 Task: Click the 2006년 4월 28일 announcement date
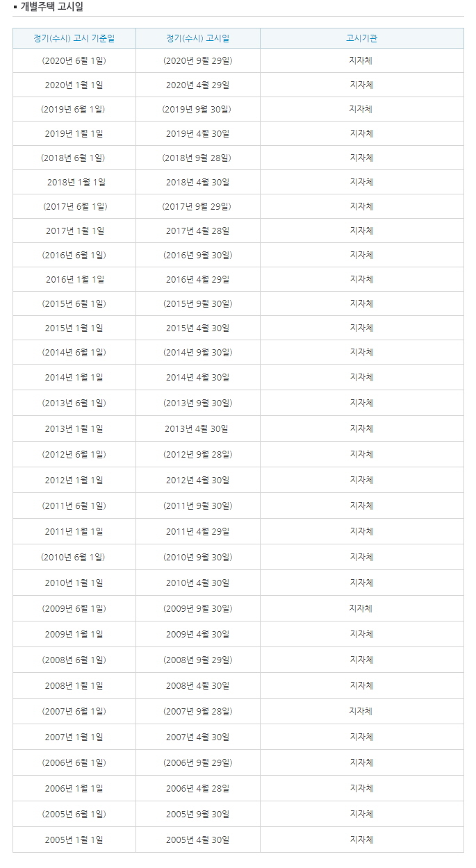(x=198, y=788)
